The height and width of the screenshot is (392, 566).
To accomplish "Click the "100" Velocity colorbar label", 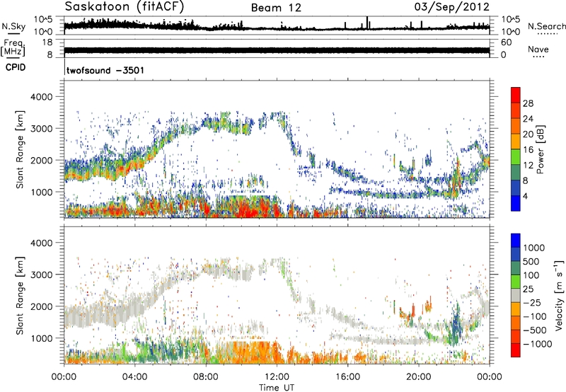I will point(531,275).
